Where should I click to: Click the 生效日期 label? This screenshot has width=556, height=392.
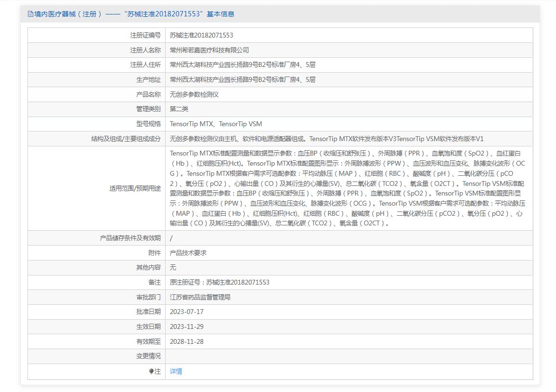149,327
